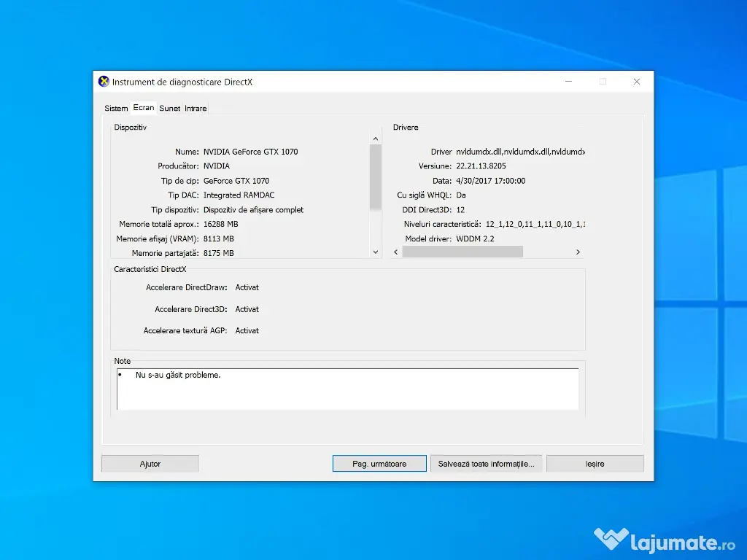Select the Ecran tab

[x=144, y=108]
